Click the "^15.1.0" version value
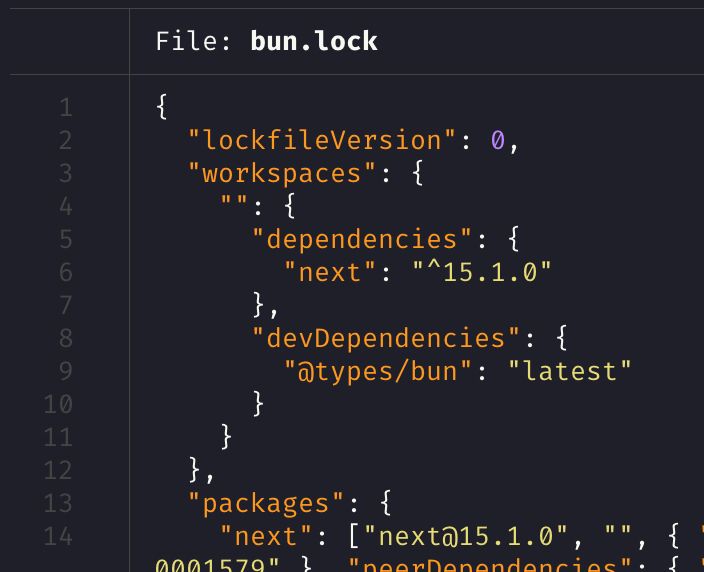 [x=482, y=272]
